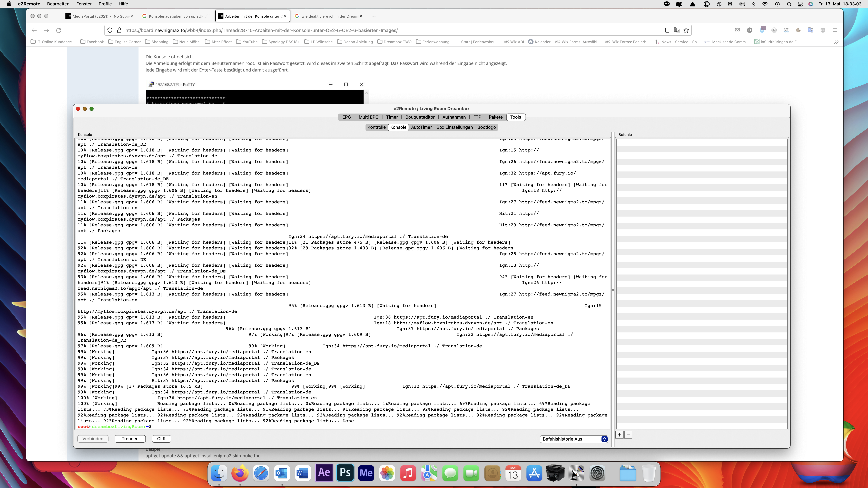Select the AutoTimer sub-tab
868x488 pixels.
(x=421, y=127)
